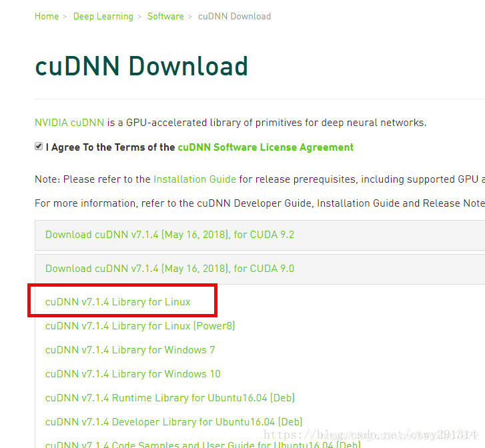Download cuDNN v7.1.4 Library for Linux (Power8)

tap(140, 326)
